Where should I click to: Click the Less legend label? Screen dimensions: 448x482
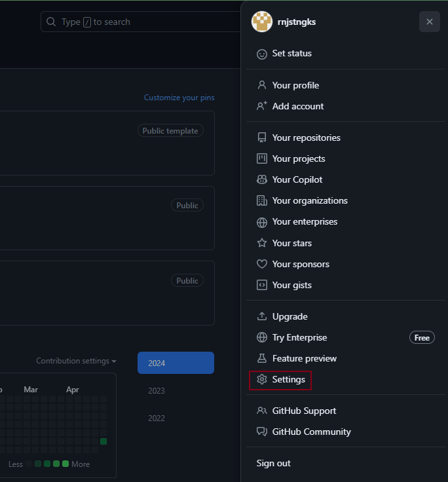[16, 464]
